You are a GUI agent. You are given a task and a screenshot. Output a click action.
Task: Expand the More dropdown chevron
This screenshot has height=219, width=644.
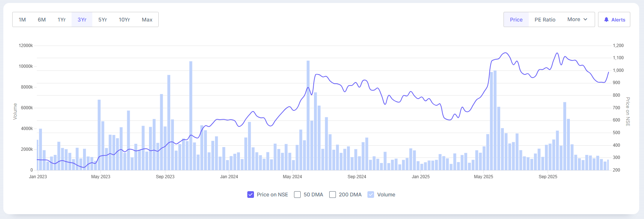click(585, 19)
